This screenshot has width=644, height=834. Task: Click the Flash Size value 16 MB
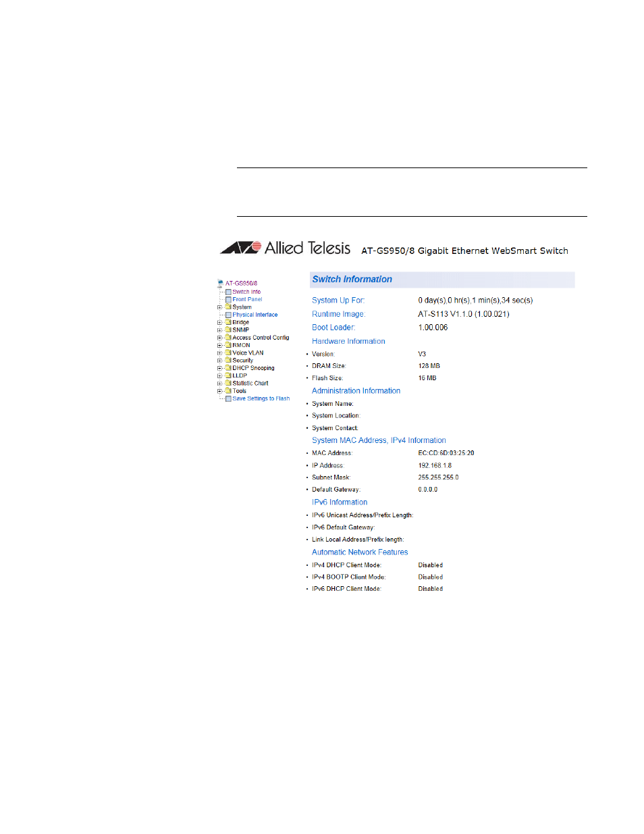[x=427, y=378]
